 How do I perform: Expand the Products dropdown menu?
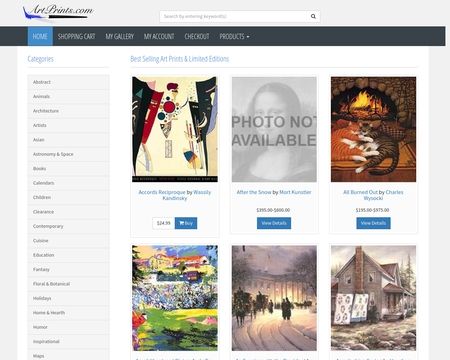pyautogui.click(x=234, y=36)
